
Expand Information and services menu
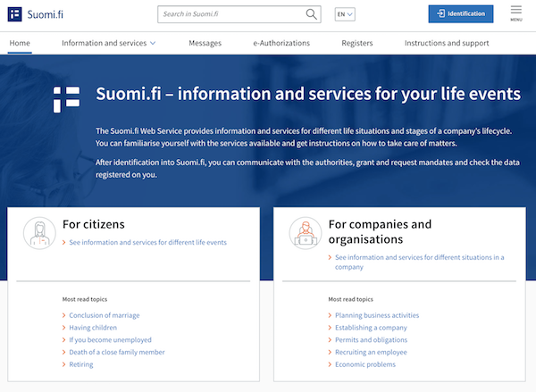click(109, 43)
